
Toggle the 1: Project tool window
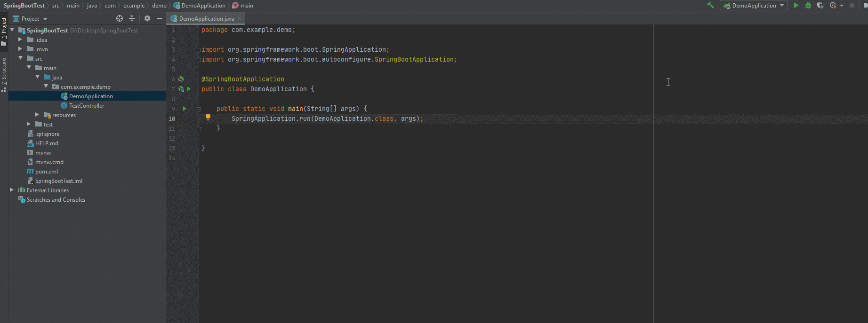click(4, 31)
